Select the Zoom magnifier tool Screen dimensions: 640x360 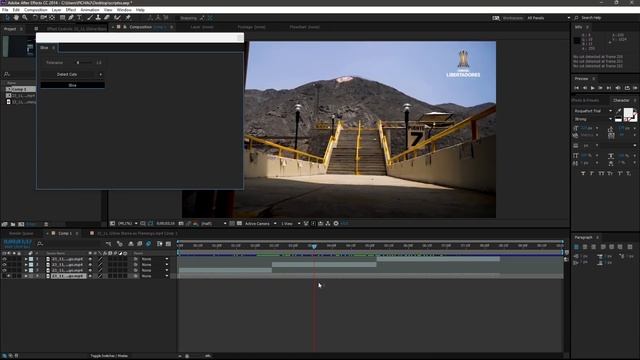[25, 18]
